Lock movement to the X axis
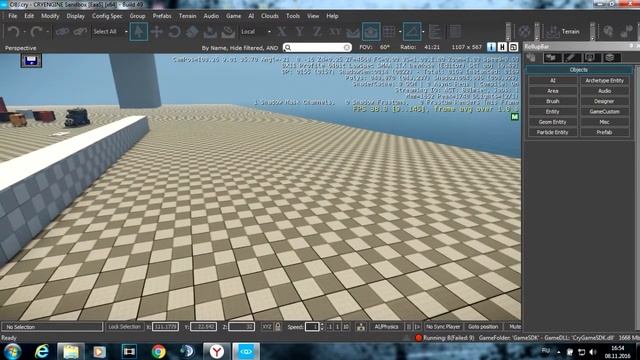This screenshot has width=640, height=360. (x=282, y=31)
